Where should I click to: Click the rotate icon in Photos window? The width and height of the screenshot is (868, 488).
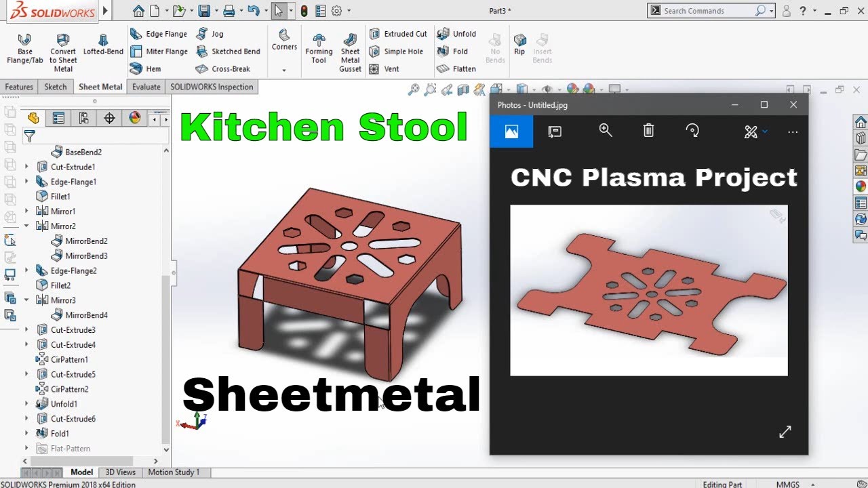[x=692, y=131]
